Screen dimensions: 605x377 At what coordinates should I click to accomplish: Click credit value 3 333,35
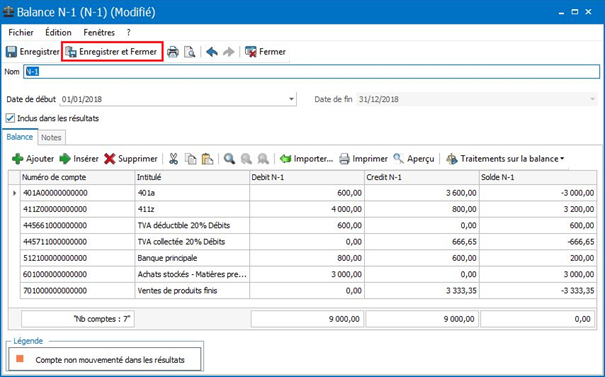421,291
